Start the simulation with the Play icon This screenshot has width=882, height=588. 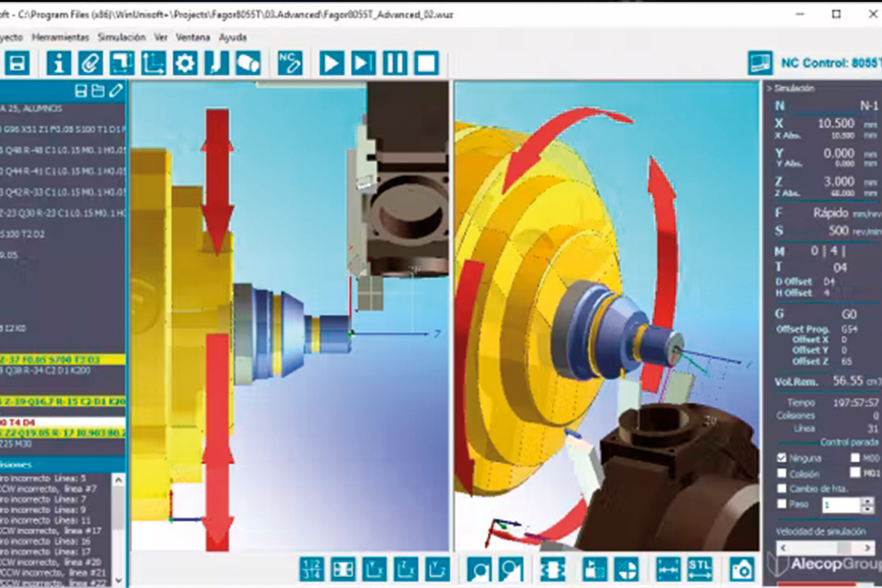(333, 63)
